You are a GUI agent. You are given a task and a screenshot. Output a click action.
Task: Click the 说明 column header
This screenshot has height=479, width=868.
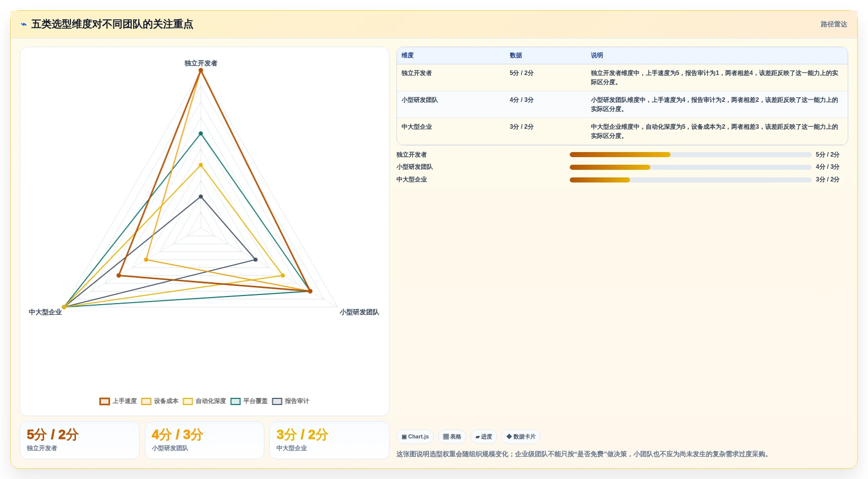point(597,55)
